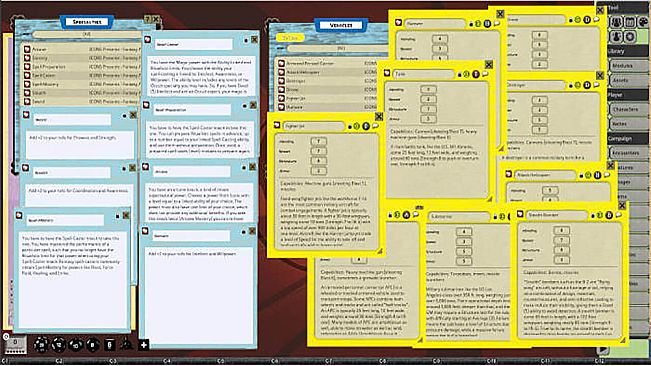The width and height of the screenshot is (651, 366).
Task: Toggle the lock on the Tank card
Action: [x=460, y=75]
